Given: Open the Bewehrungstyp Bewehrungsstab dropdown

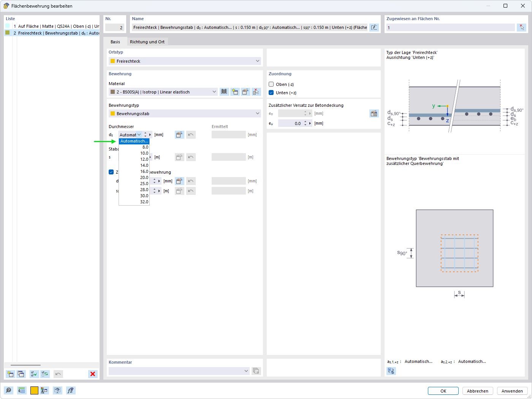Looking at the screenshot, I should pyautogui.click(x=185, y=113).
